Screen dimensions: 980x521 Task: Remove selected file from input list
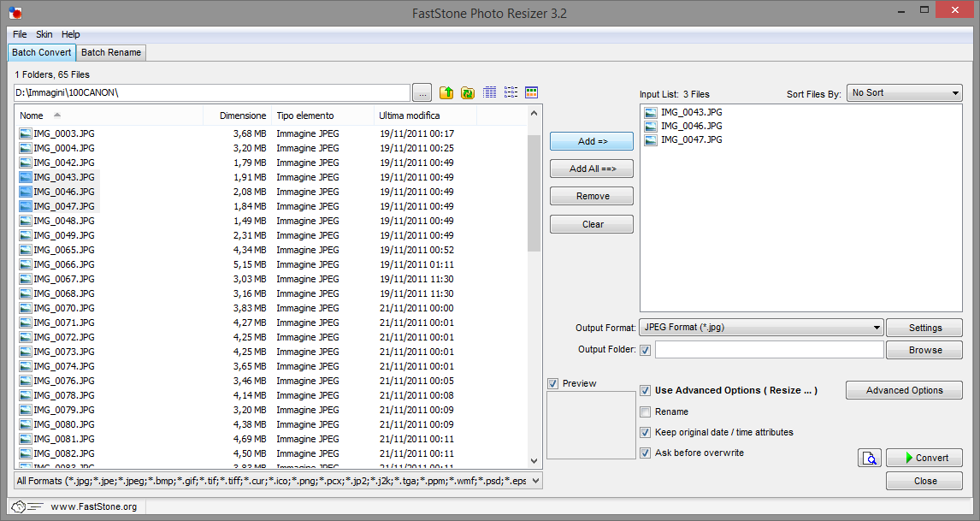591,197
